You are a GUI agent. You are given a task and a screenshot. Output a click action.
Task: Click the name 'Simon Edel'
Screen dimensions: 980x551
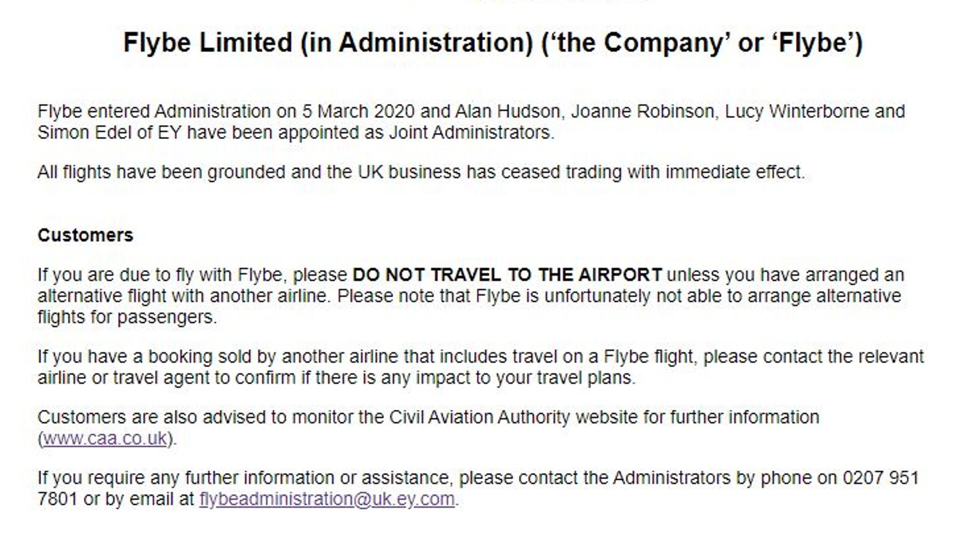(84, 132)
